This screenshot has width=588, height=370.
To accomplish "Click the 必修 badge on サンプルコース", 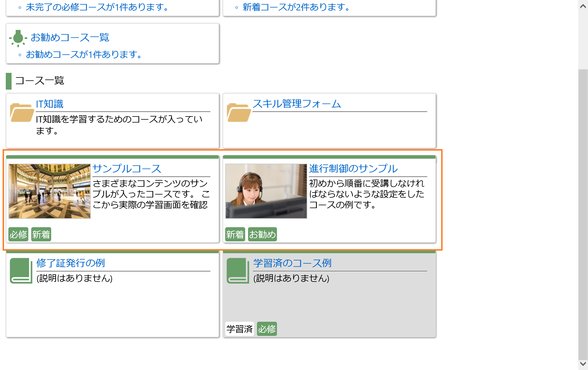I will 18,234.
